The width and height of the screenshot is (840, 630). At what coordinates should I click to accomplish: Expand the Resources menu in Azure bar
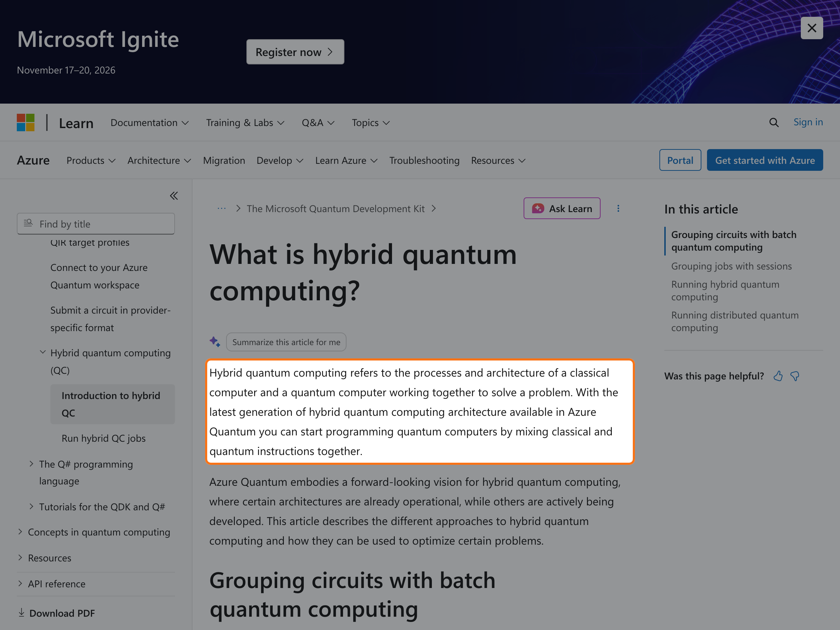[x=498, y=161]
